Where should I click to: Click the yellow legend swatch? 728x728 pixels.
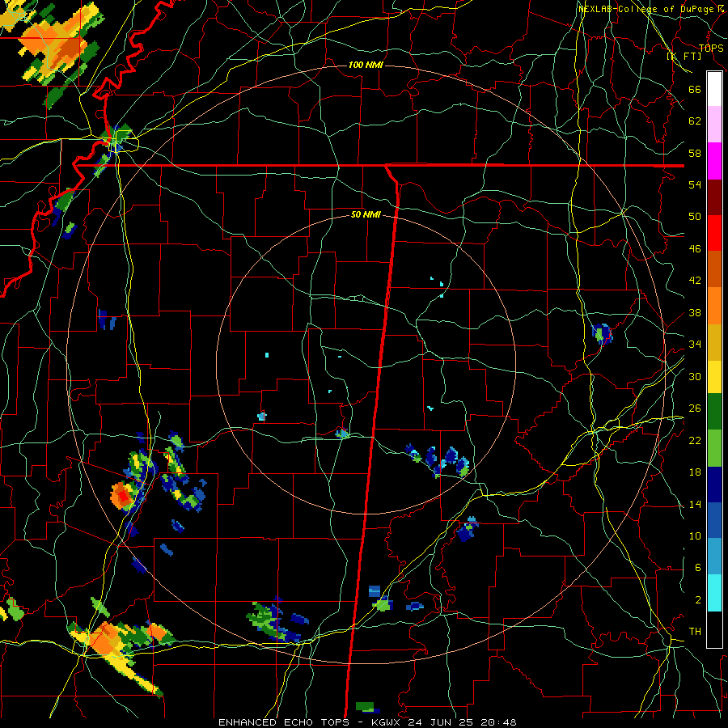714,377
